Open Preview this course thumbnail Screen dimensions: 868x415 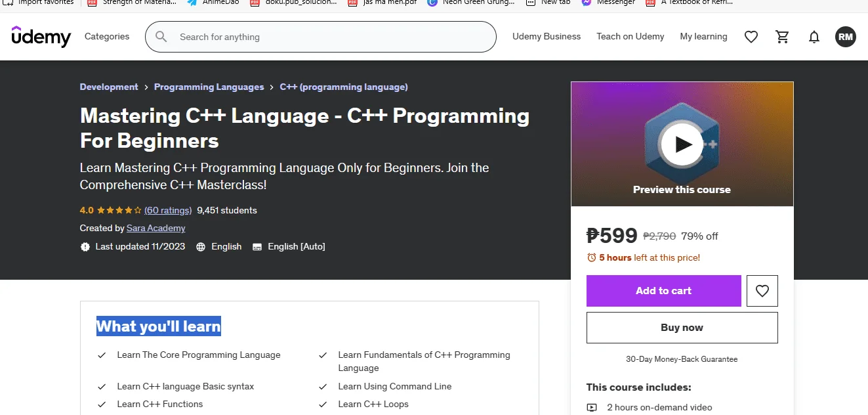[x=682, y=144]
